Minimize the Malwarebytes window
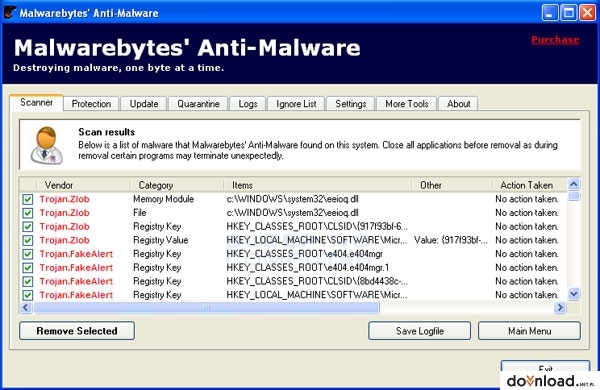 pos(550,13)
